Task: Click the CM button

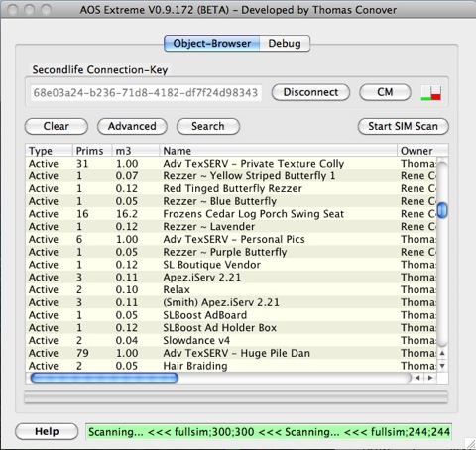Action: coord(385,92)
